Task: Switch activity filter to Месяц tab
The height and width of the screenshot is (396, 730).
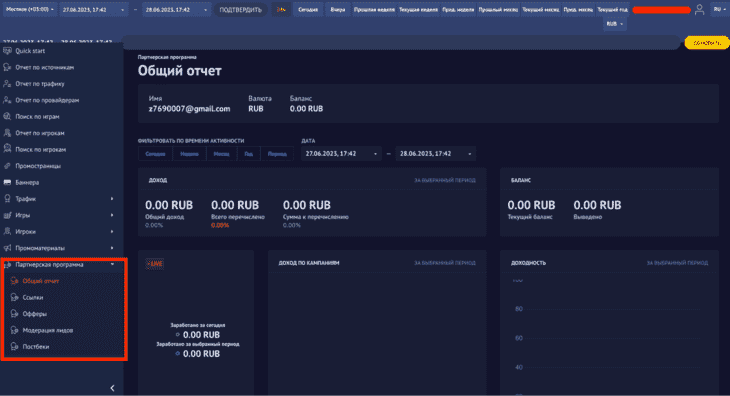Action: pyautogui.click(x=222, y=154)
